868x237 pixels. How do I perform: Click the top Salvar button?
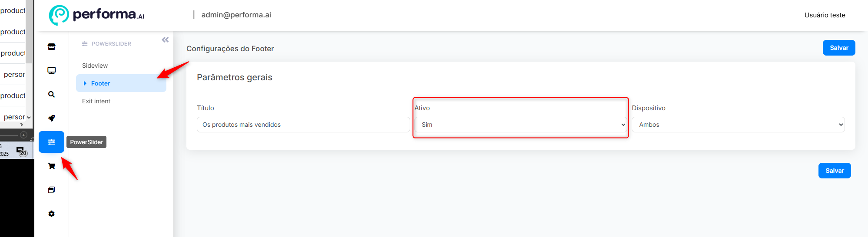[x=839, y=48]
